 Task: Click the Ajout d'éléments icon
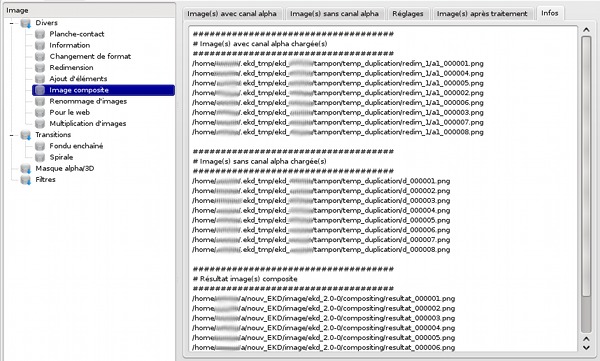(x=40, y=79)
